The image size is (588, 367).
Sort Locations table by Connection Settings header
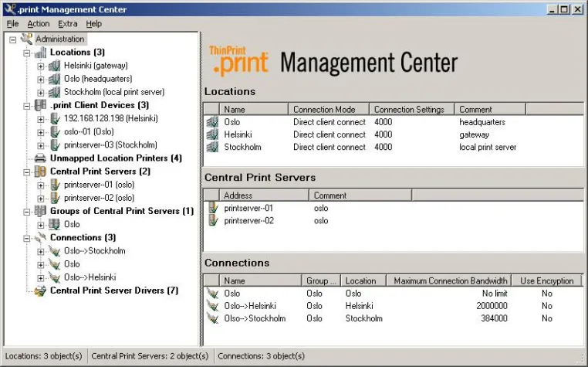pyautogui.click(x=412, y=109)
